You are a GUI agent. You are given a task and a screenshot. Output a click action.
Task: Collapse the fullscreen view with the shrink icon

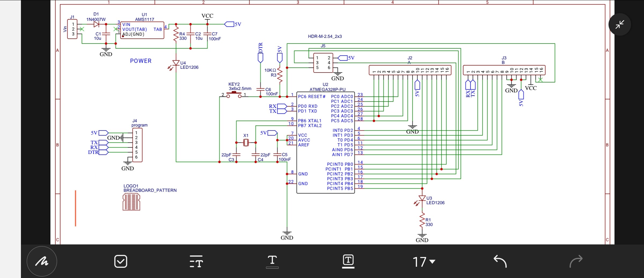point(620,24)
